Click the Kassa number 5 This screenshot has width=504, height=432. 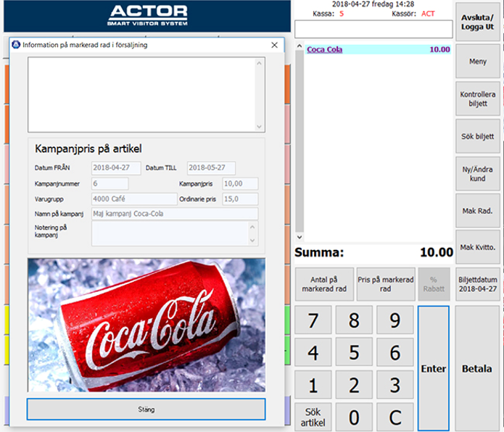pos(342,14)
